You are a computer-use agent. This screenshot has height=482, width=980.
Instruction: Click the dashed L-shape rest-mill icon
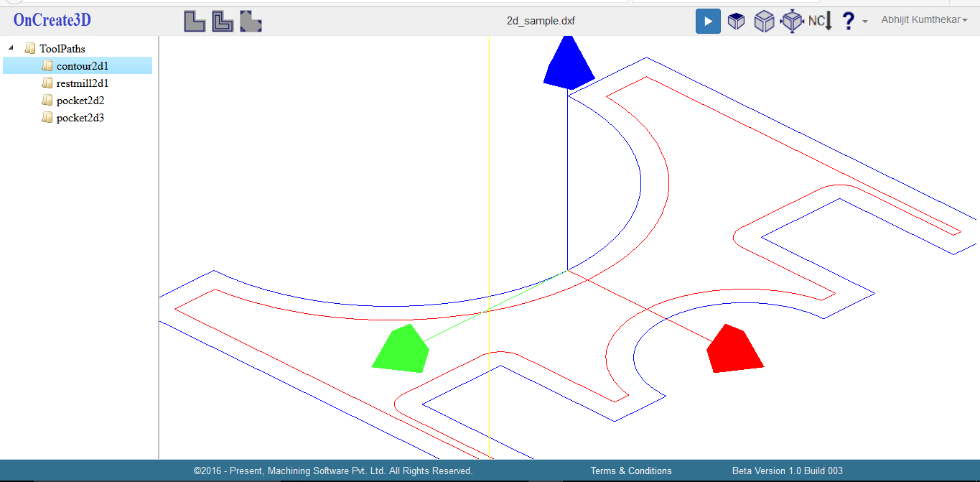pyautogui.click(x=251, y=22)
